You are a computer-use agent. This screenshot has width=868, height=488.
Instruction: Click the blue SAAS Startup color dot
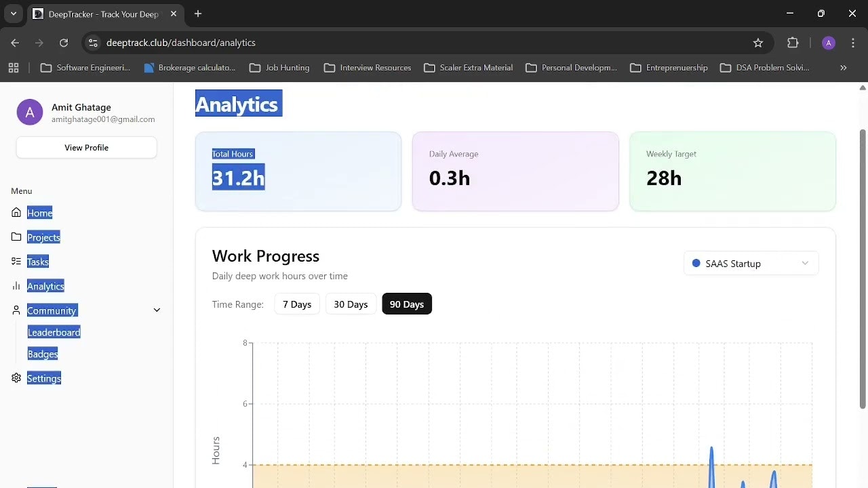pyautogui.click(x=696, y=264)
